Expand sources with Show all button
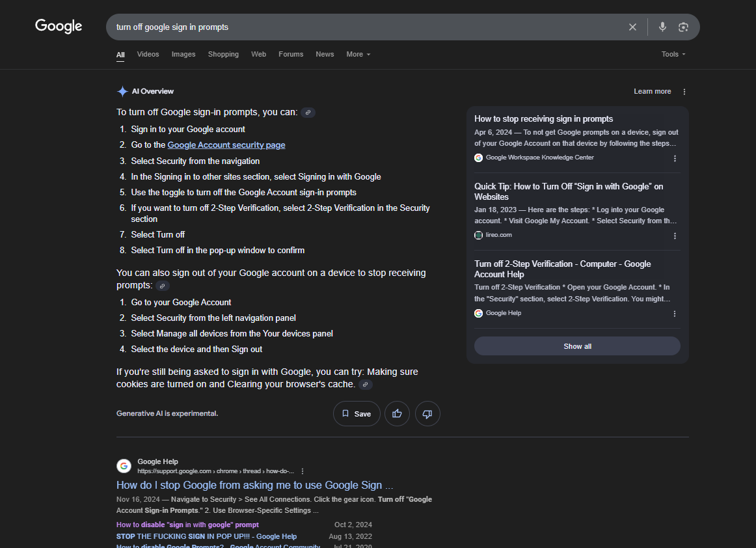The height and width of the screenshot is (548, 756). [577, 346]
